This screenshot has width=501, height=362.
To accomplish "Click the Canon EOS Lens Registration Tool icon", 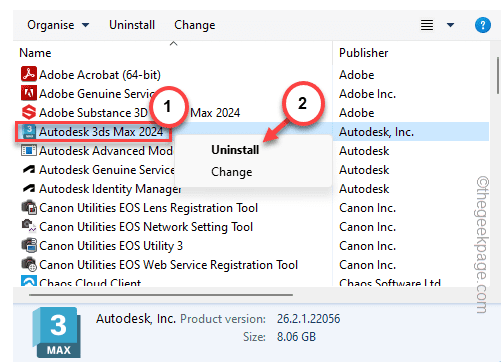I will click(29, 208).
